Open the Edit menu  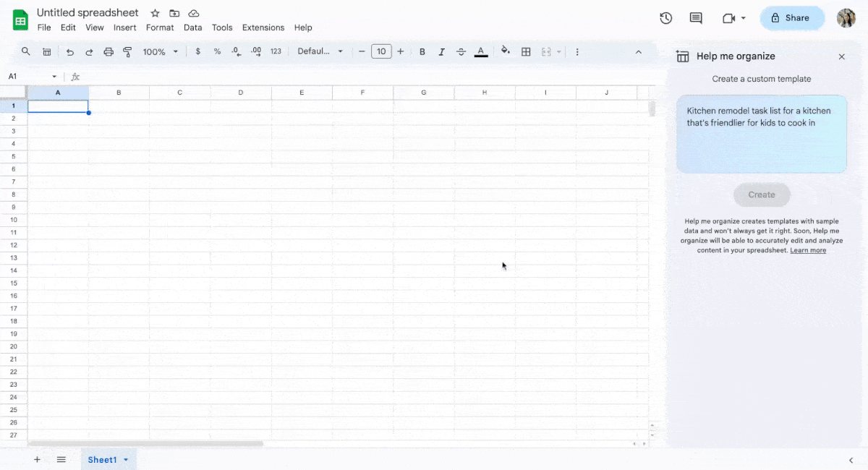pyautogui.click(x=68, y=27)
